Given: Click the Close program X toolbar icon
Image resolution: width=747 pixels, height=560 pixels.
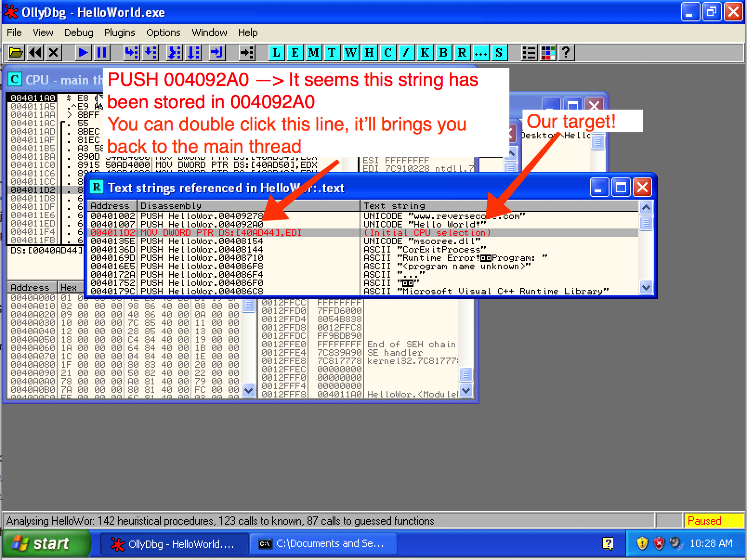Looking at the screenshot, I should pos(53,52).
